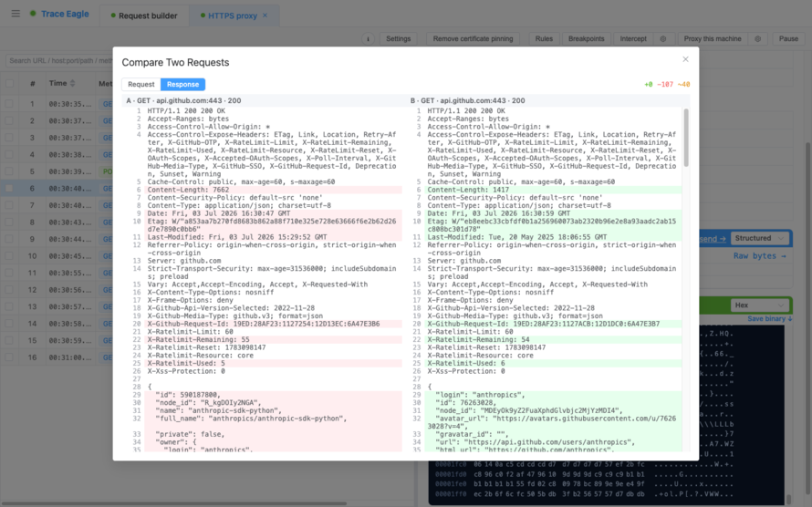Check the checkbox for row 3
Viewport: 812px width, 507px height.
[x=9, y=138]
